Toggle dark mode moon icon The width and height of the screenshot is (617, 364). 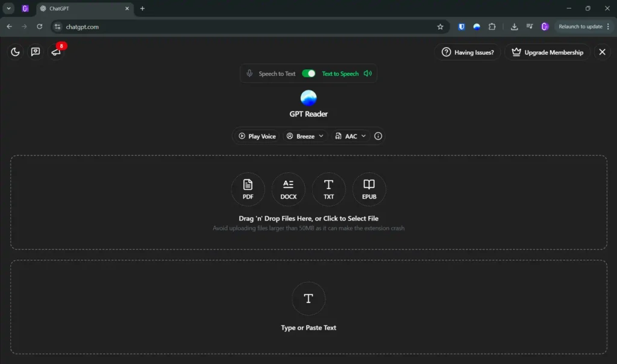(16, 52)
